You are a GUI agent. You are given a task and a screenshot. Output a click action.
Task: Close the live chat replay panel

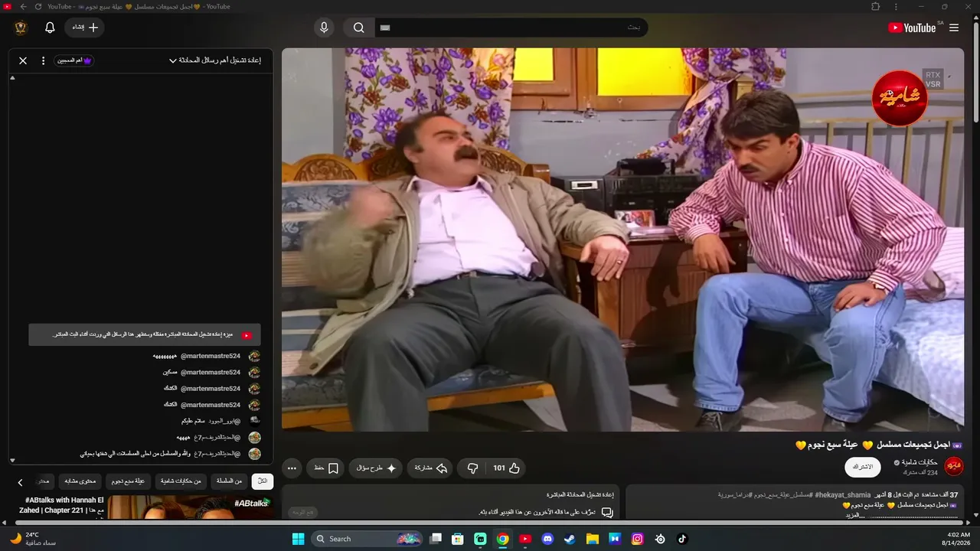click(23, 60)
